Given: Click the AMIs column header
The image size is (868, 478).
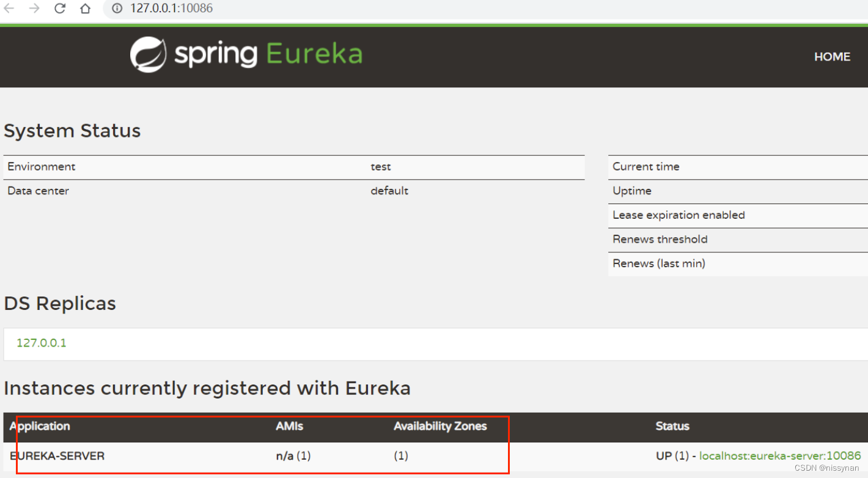Looking at the screenshot, I should [x=289, y=426].
